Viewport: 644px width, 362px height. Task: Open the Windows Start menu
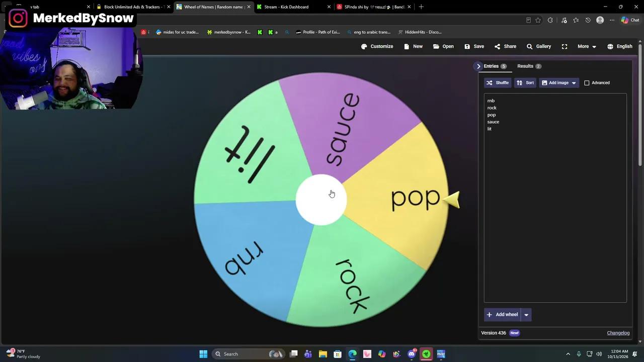click(x=203, y=354)
